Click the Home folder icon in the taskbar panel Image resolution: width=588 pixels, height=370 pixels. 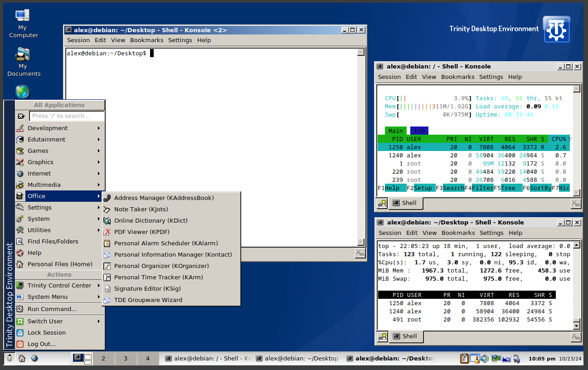(22, 358)
